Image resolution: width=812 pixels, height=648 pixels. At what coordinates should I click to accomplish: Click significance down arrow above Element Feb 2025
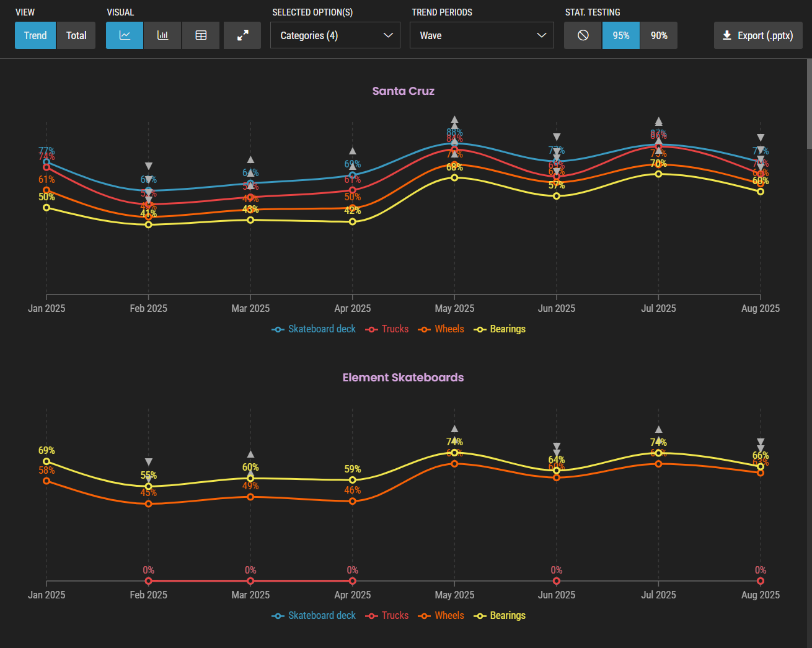point(148,462)
